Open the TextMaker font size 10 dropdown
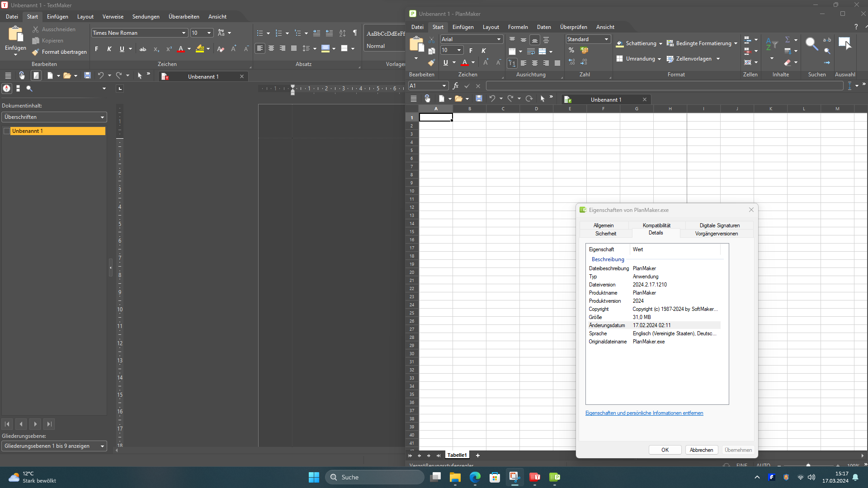Image resolution: width=868 pixels, height=488 pixels. (x=209, y=33)
